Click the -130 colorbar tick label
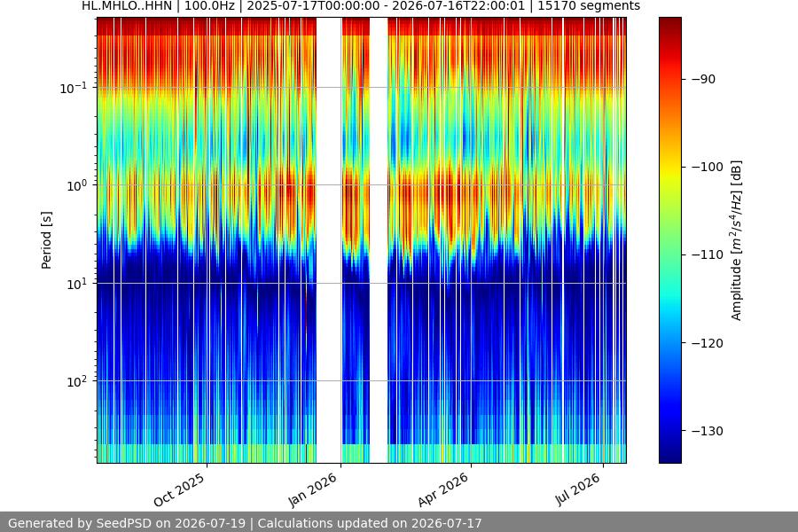 tap(707, 431)
